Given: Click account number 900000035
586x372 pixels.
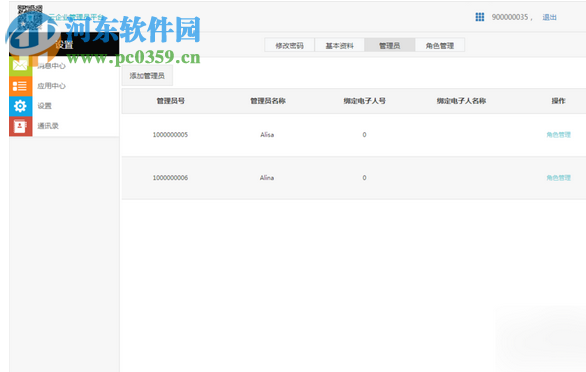Looking at the screenshot, I should pyautogui.click(x=510, y=17).
